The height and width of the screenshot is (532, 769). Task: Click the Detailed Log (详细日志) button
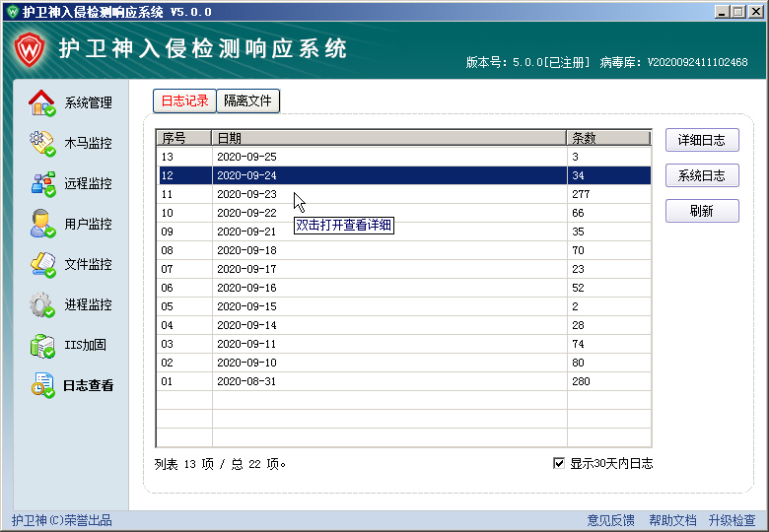[x=702, y=140]
